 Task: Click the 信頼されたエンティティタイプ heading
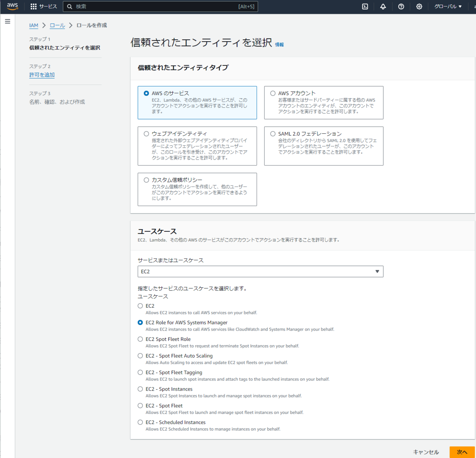click(183, 68)
